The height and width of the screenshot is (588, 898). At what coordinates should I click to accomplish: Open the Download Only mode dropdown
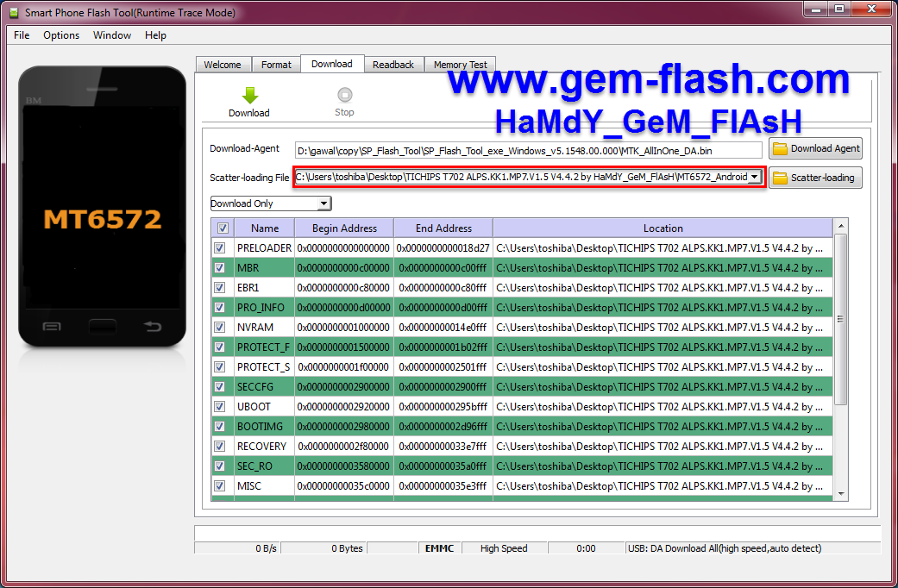[324, 203]
